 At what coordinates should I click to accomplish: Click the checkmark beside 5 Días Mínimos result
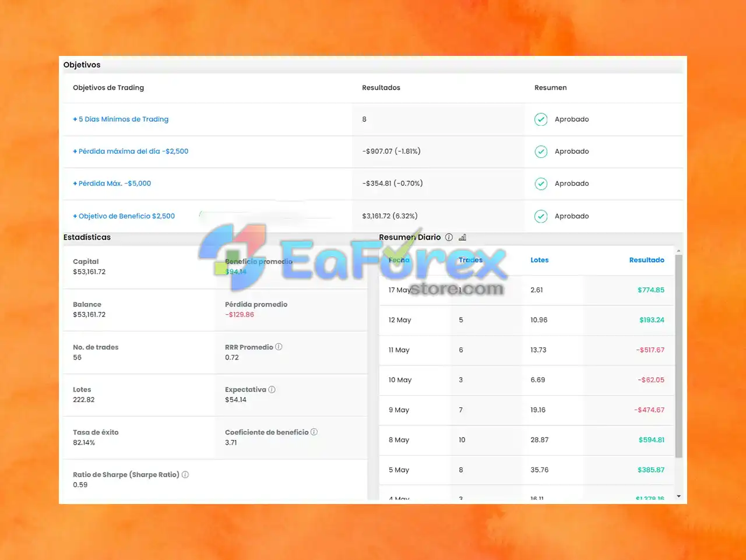541,119
